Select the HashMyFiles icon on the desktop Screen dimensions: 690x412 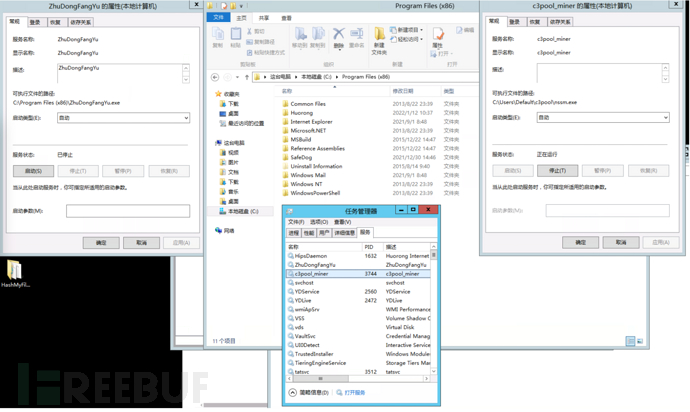(14, 273)
